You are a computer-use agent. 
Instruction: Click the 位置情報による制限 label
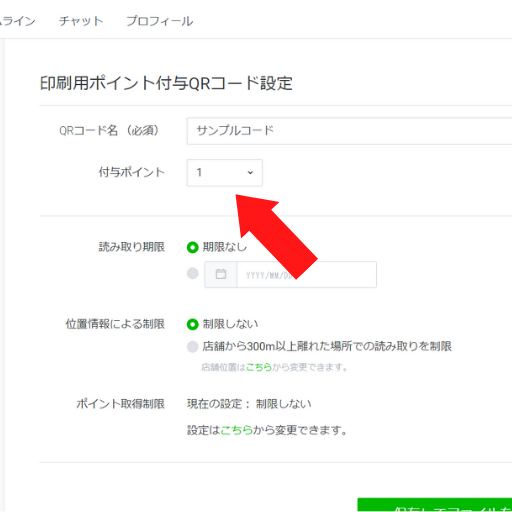115,324
